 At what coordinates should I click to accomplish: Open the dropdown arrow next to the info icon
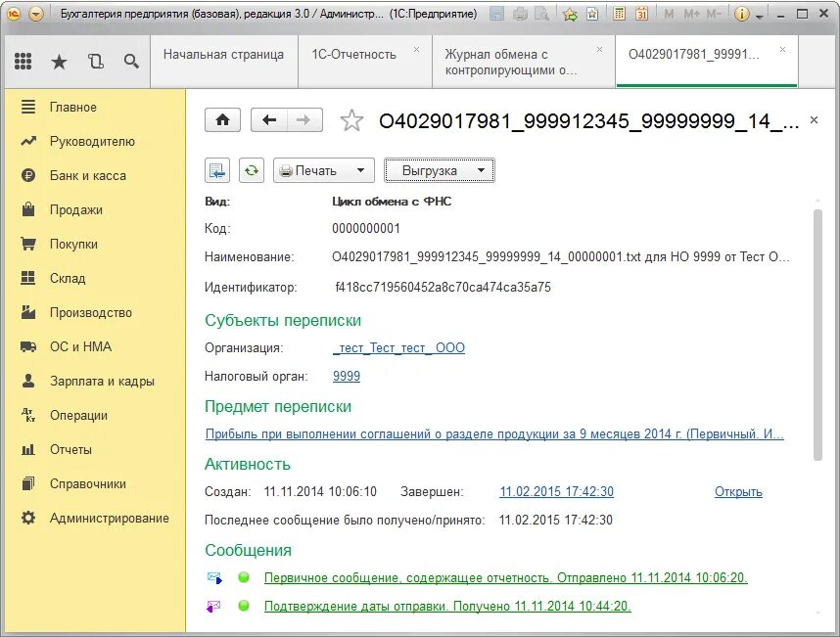[759, 16]
